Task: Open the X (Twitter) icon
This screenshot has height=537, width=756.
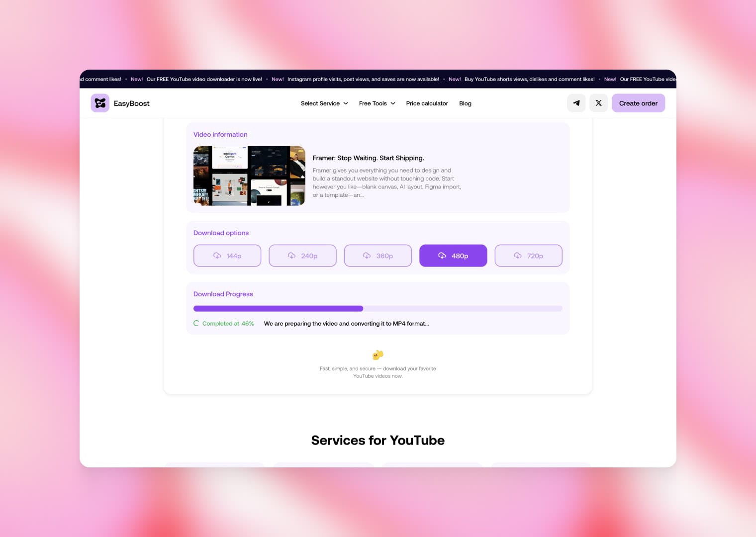Action: [598, 103]
